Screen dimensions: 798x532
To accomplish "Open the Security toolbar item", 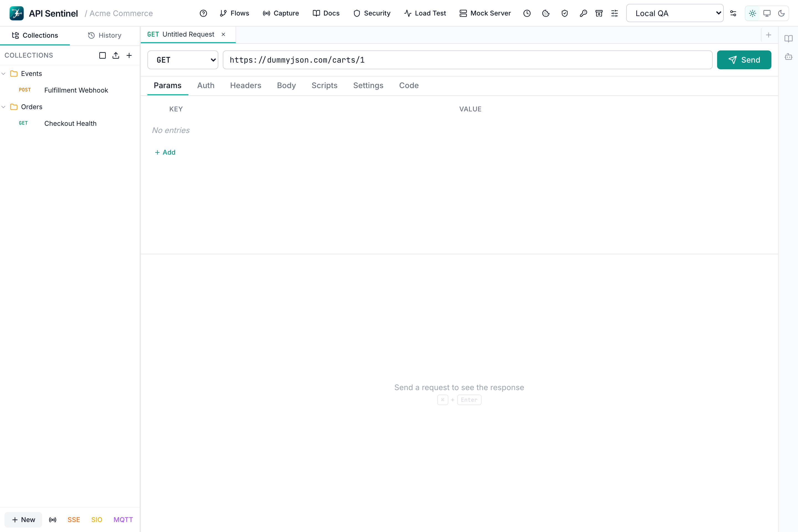I will coord(372,13).
